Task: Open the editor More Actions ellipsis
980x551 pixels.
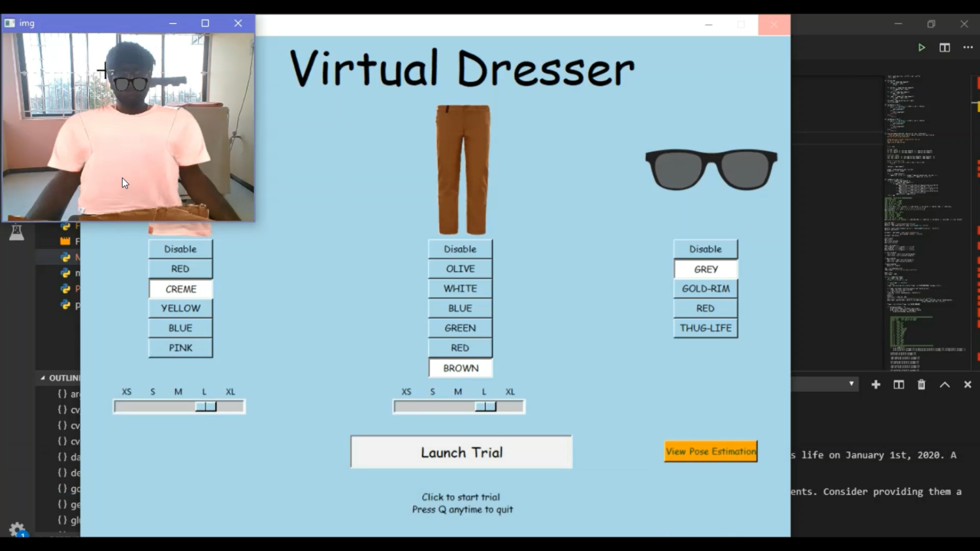Action: [x=968, y=48]
